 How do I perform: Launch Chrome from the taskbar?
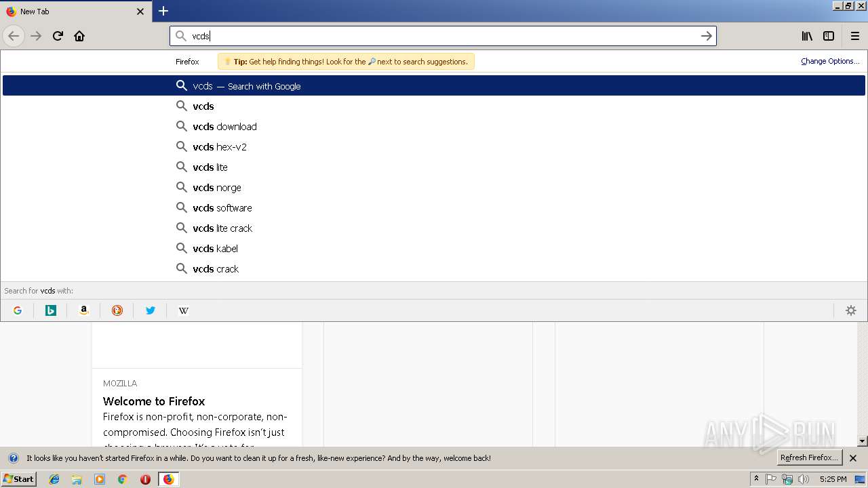(x=122, y=479)
